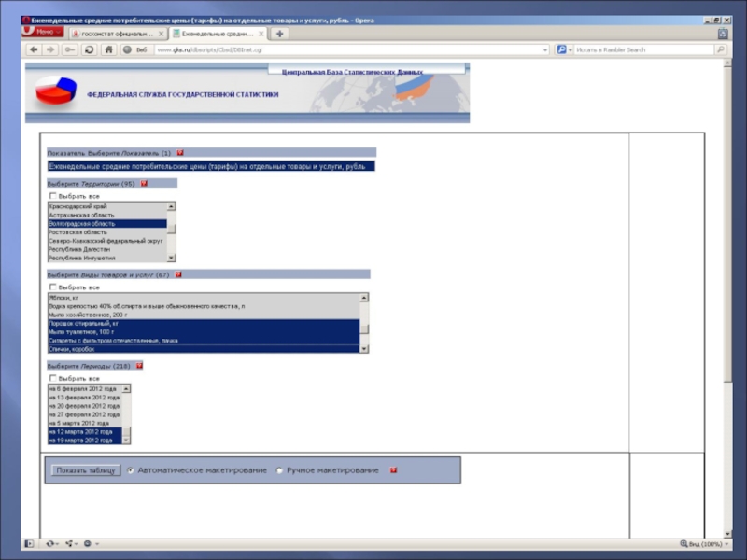747x560 pixels.
Task: Open Opera Link sync status icon
Action: (51, 543)
